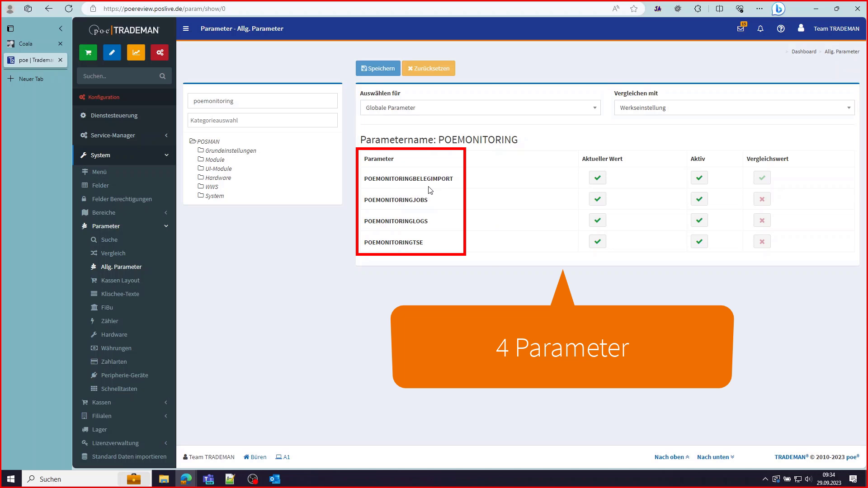
Task: Select the WWS tree folder
Action: 208,187
